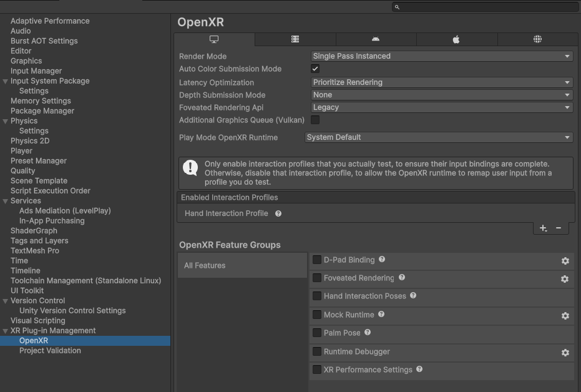This screenshot has height=392, width=581.
Task: Open Runtime Debugger settings gear
Action: pyautogui.click(x=565, y=353)
